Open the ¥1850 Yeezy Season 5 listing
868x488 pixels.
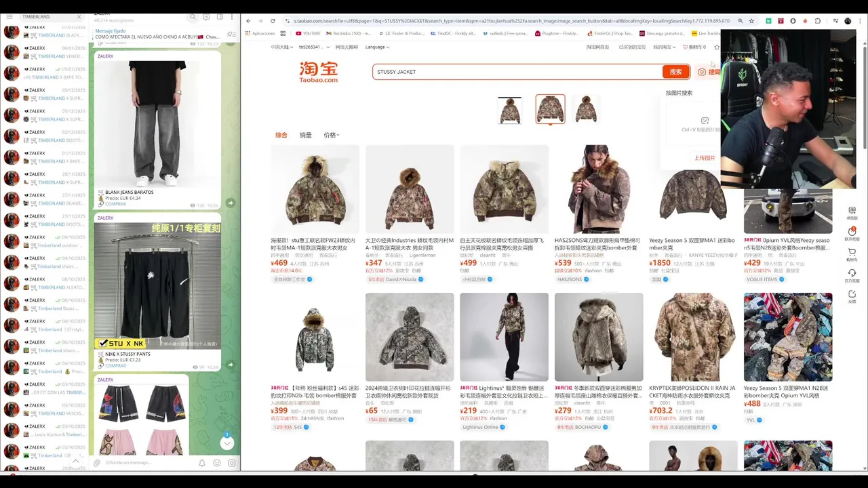coord(693,213)
